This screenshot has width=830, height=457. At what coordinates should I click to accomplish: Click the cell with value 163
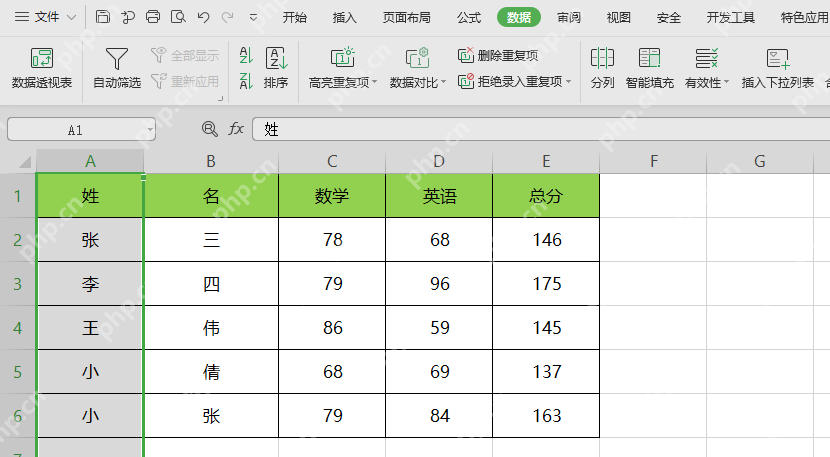(546, 416)
